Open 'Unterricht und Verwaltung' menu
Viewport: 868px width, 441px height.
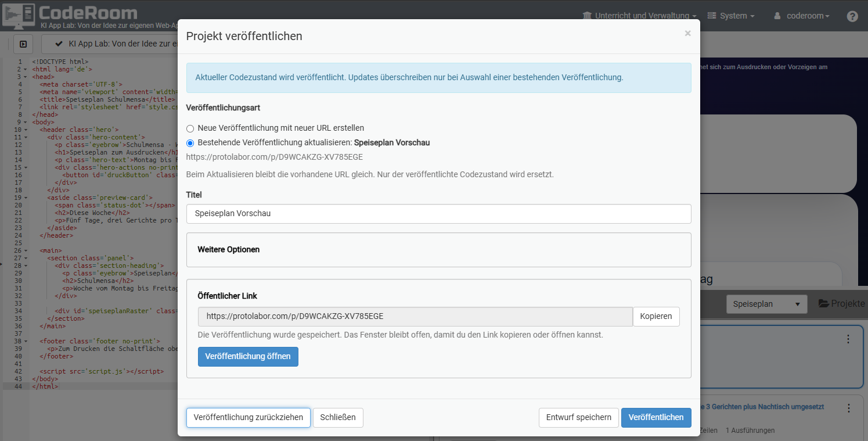click(640, 16)
